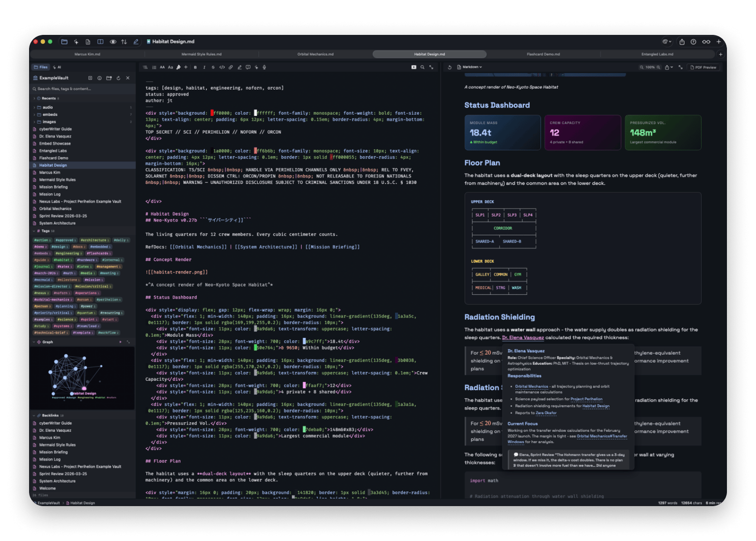Click the graph view thumbnail in sidebar
This screenshot has height=541, width=756.
click(82, 379)
